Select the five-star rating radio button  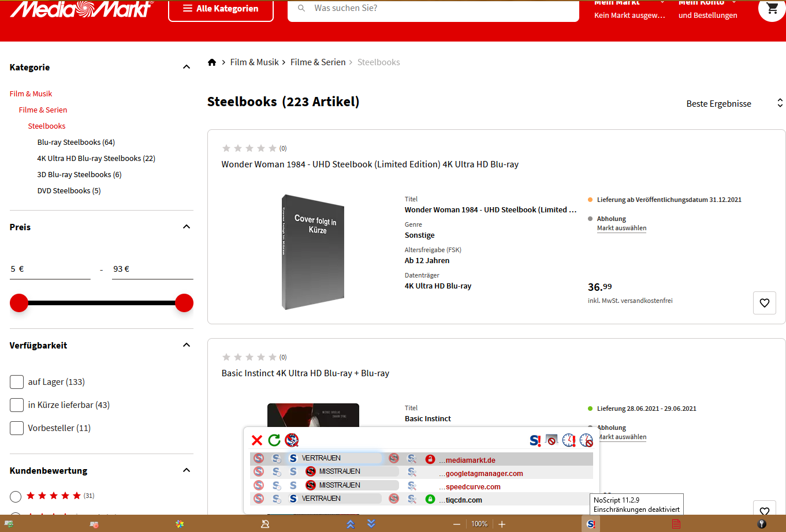click(16, 496)
